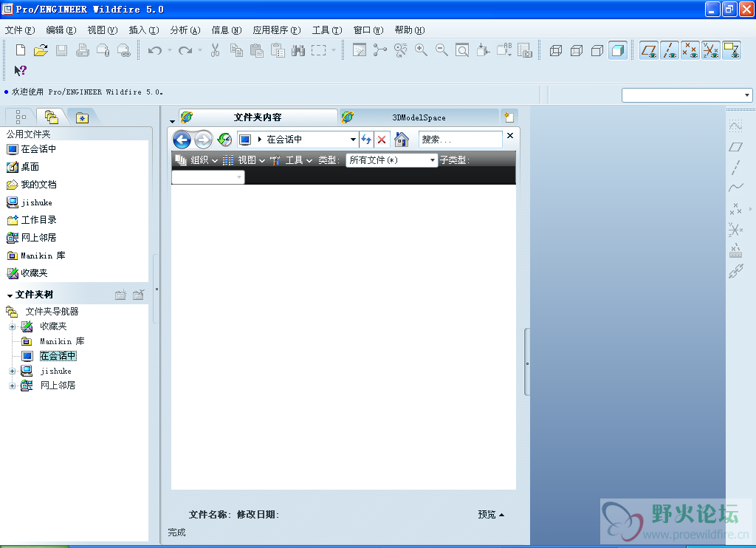This screenshot has width=756, height=548.
Task: Add a new browser tab icon
Action: (509, 117)
